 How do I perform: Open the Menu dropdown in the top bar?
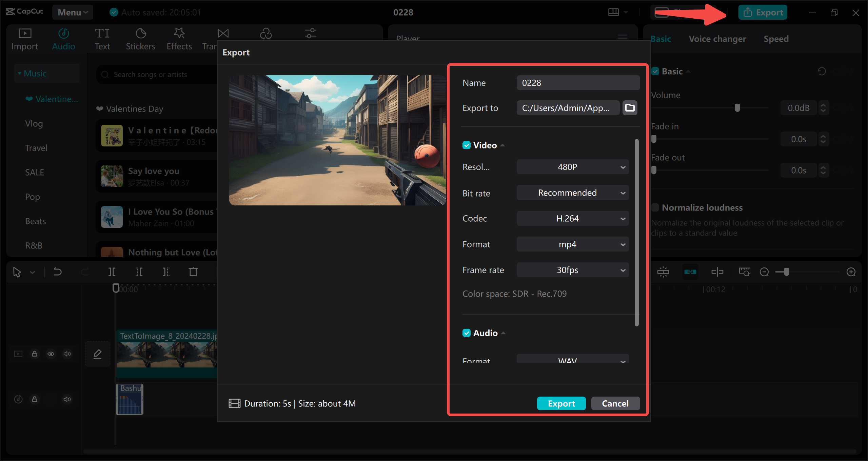[72, 12]
